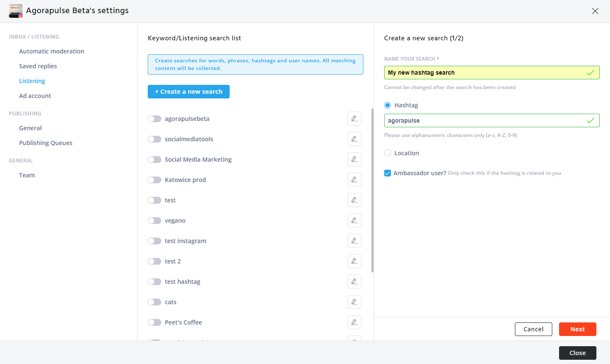Enable the vegano search

(155, 221)
